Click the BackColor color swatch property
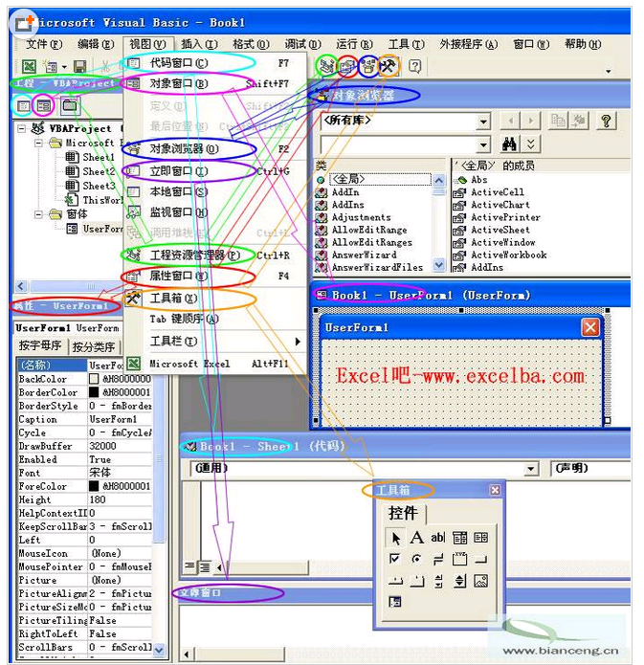This screenshot has width=644, height=665. 95,379
